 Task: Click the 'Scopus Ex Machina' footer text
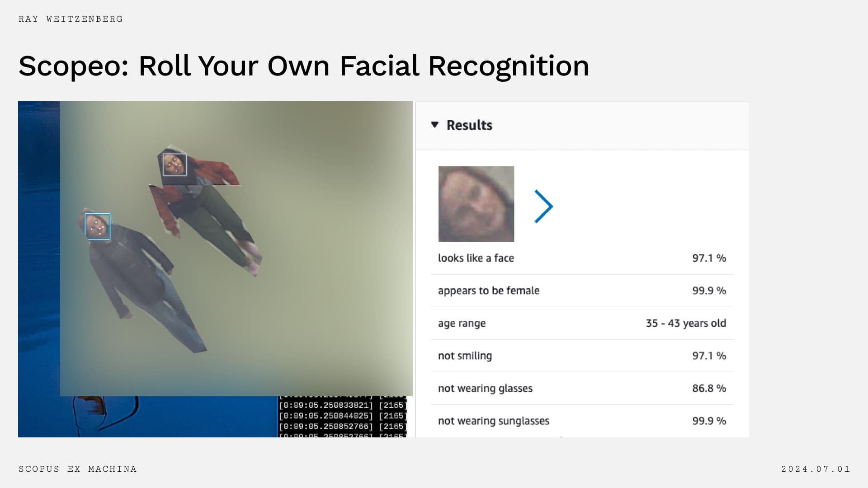[x=77, y=469]
